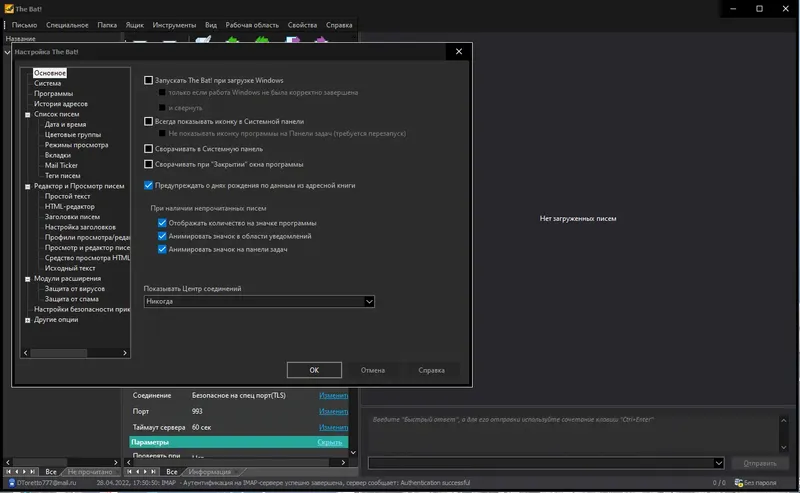Uncheck Отображать количество на значке программы

pos(162,223)
